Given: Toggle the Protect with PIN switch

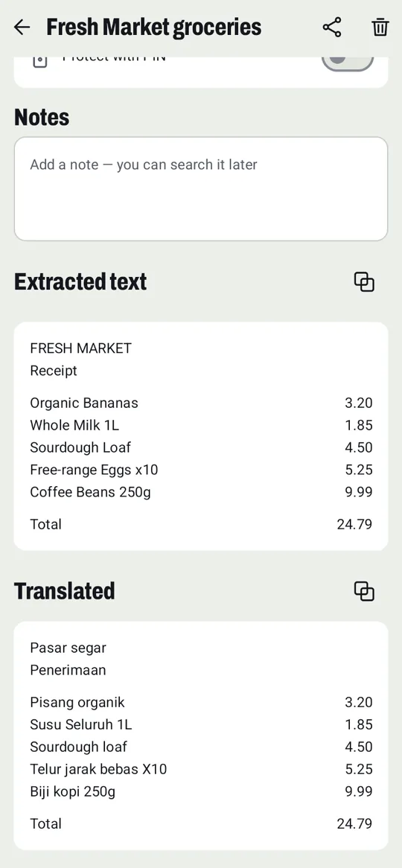Looking at the screenshot, I should 348,60.
